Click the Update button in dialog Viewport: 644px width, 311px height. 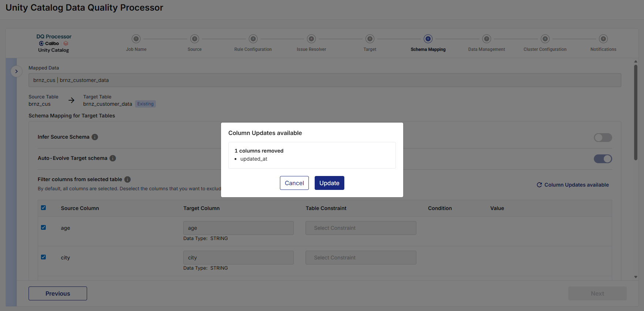pyautogui.click(x=329, y=183)
